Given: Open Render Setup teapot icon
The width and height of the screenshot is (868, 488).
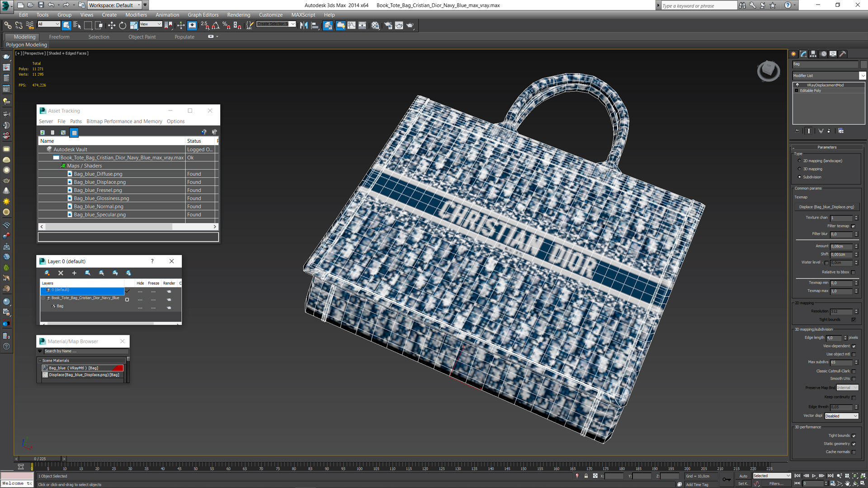Looking at the screenshot, I should [388, 25].
